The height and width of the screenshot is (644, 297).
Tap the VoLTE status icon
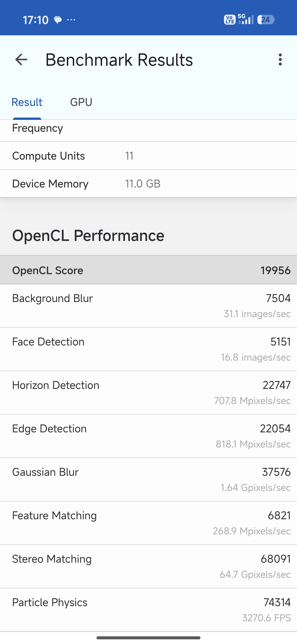229,20
